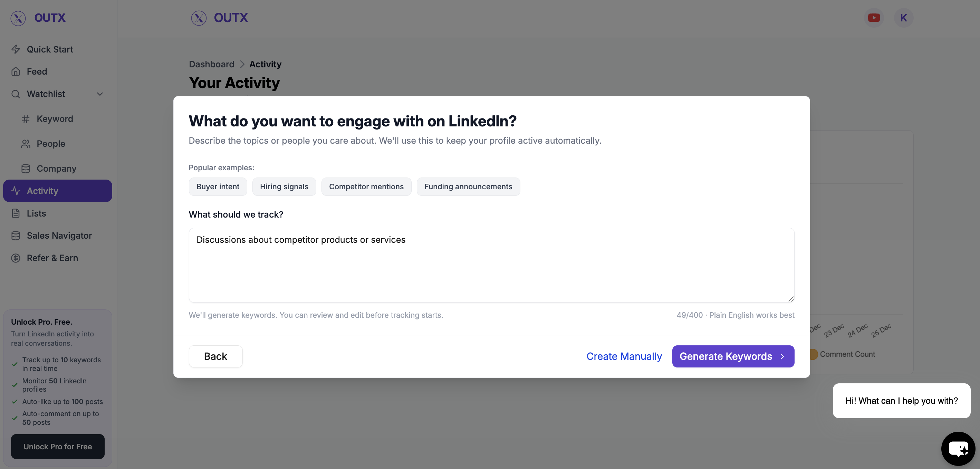Open the K user avatar
The height and width of the screenshot is (469, 980).
click(x=903, y=18)
